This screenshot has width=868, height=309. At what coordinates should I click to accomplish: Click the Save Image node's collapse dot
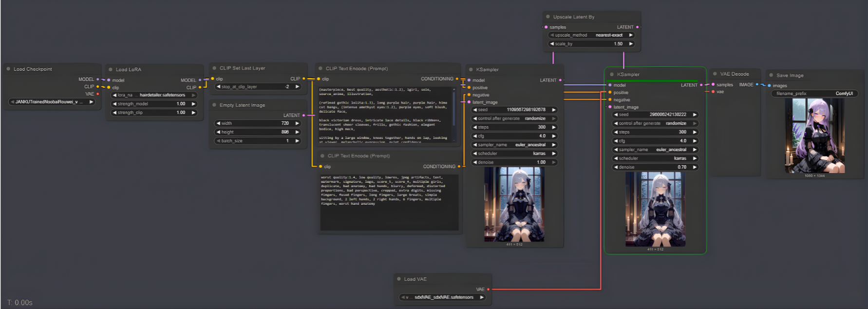coord(771,76)
